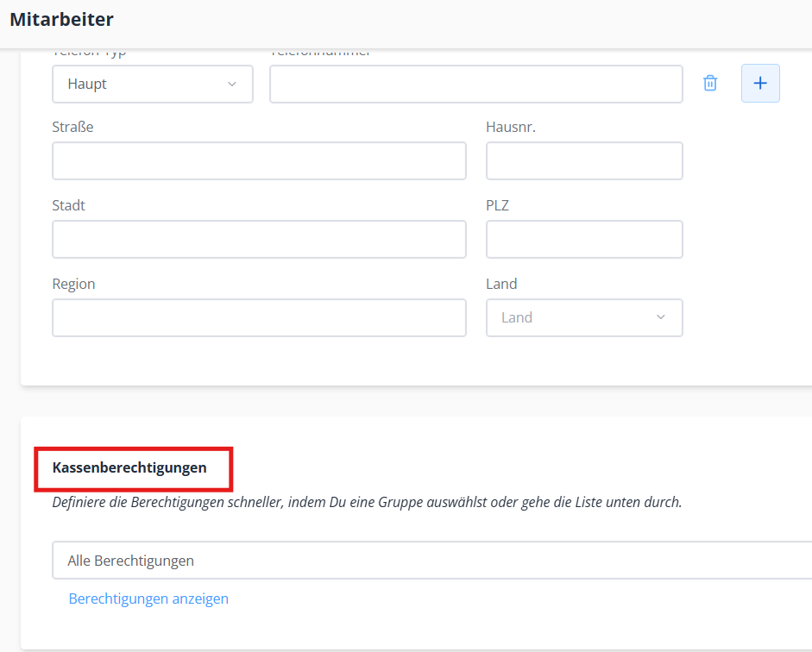Viewport: 812px width, 652px height.
Task: Click the Land label above dropdown
Action: (x=501, y=284)
